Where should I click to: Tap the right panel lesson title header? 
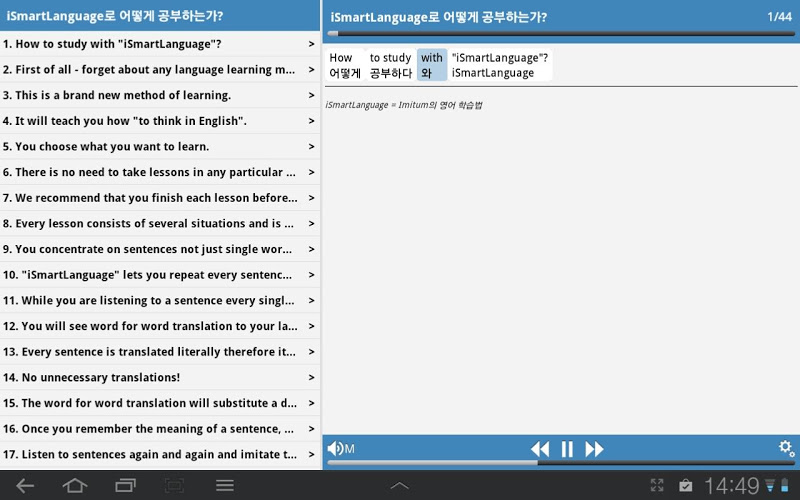438,17
